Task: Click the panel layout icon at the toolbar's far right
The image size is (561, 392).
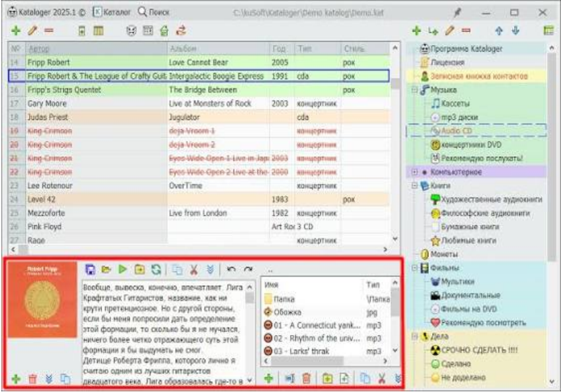Action: coord(548,31)
